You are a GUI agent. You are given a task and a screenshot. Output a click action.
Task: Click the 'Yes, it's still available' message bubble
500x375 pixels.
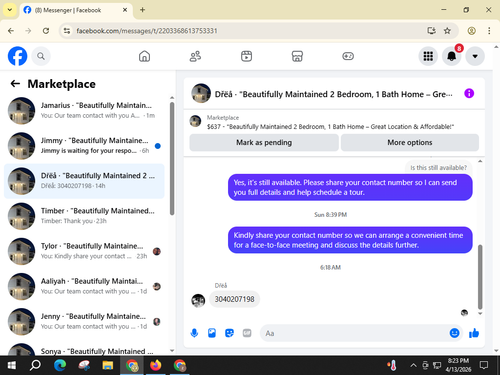coord(350,187)
